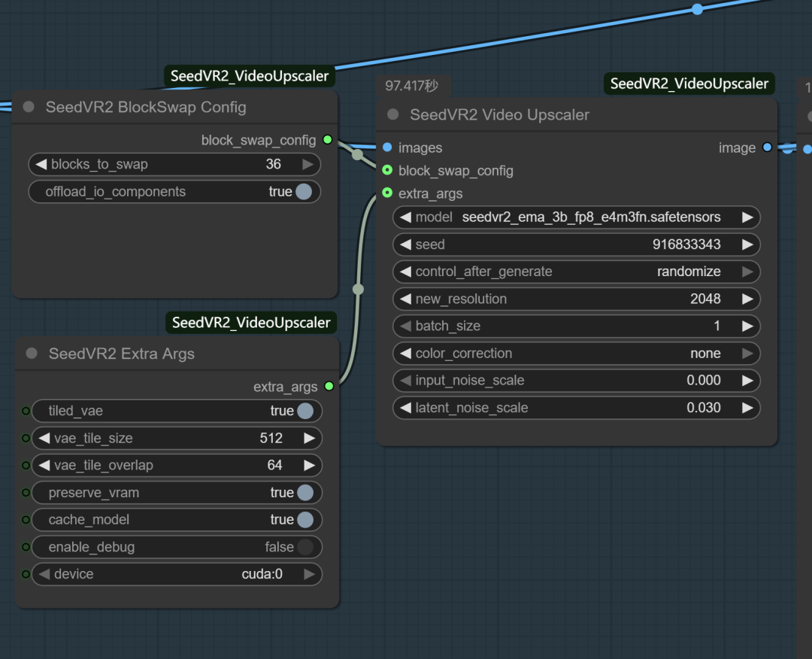Open the color_correction none dropdown
Viewport: 812px width, 659px height.
point(577,354)
